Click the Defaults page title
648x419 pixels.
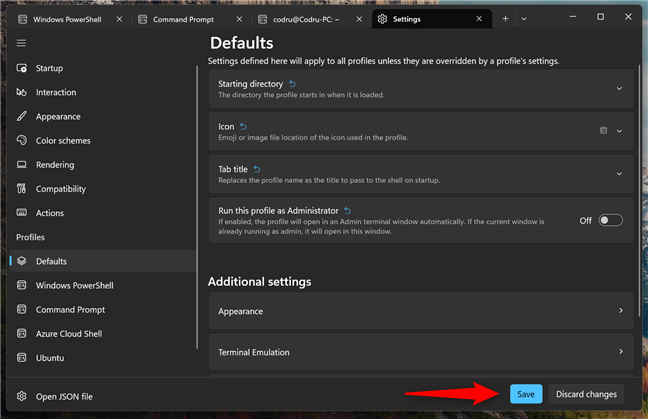[x=242, y=43]
